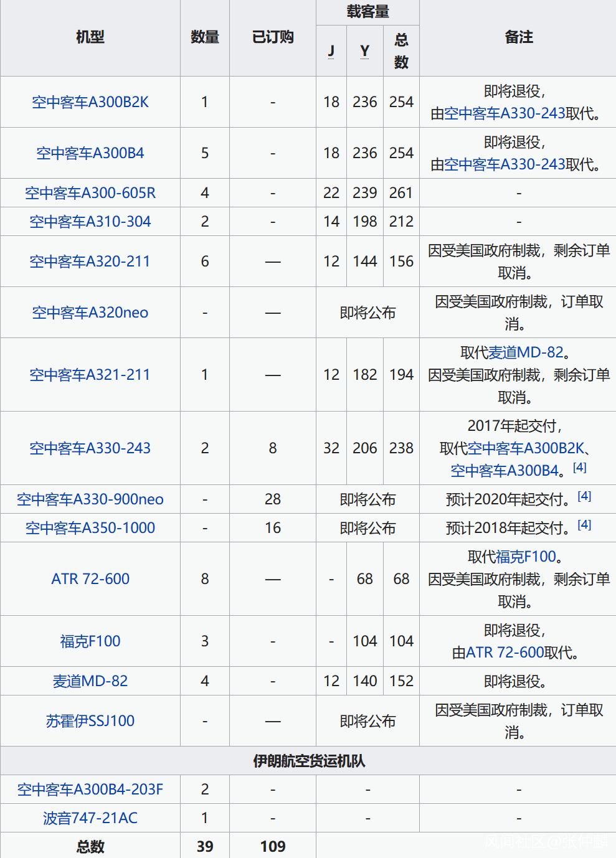Click the 载客量 header cell

pos(368,12)
